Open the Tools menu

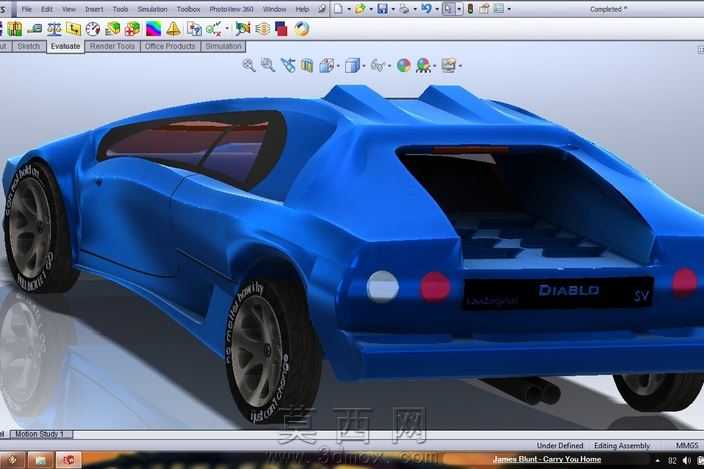(x=120, y=9)
